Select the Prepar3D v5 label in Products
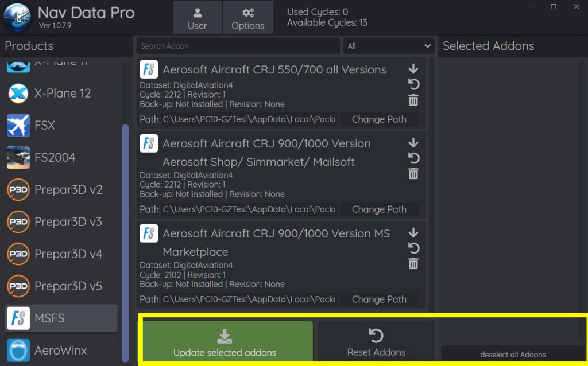This screenshot has width=588, height=366. pyautogui.click(x=68, y=286)
